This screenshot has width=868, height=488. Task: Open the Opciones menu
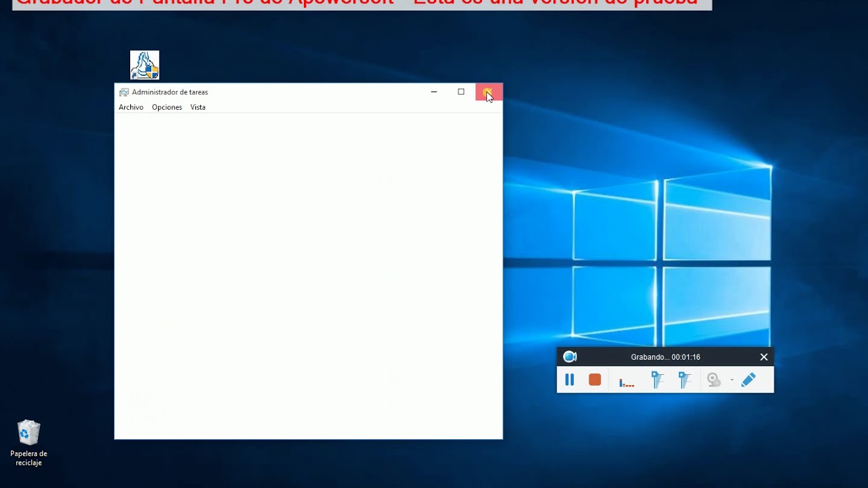(x=167, y=107)
